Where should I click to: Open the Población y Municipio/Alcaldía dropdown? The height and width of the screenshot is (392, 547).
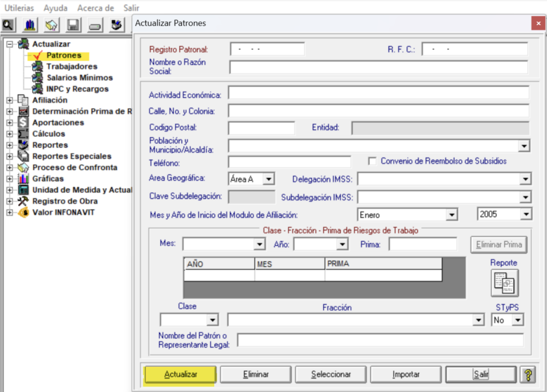click(524, 146)
